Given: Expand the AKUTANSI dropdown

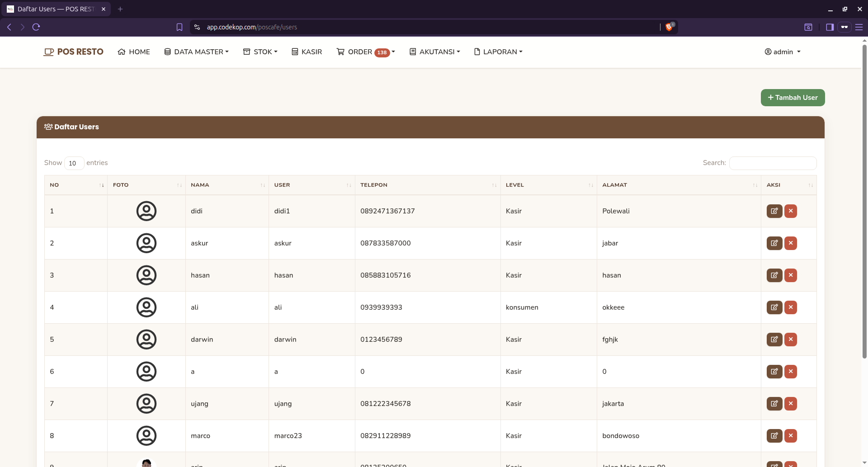Looking at the screenshot, I should pos(435,52).
